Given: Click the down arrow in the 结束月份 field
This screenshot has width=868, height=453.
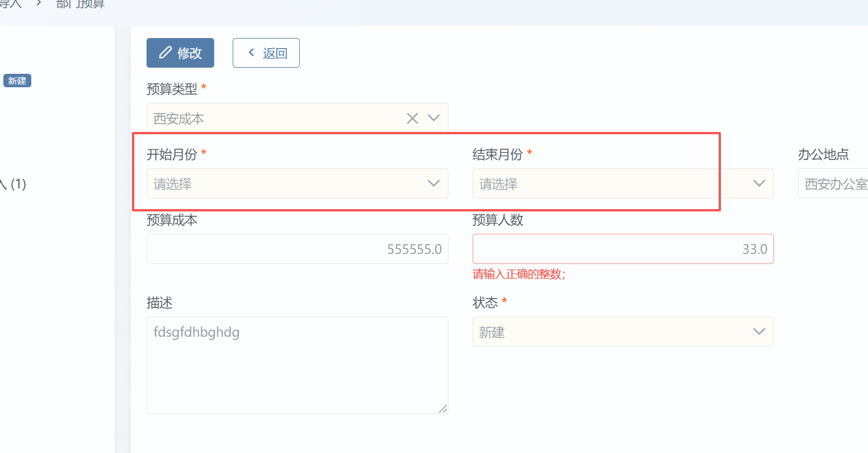Looking at the screenshot, I should [759, 183].
